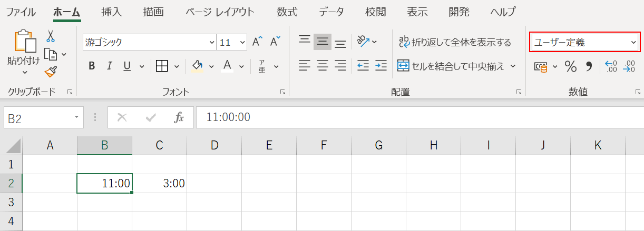The image size is (644, 231).
Task: Toggle left text alignment
Action: [305, 66]
